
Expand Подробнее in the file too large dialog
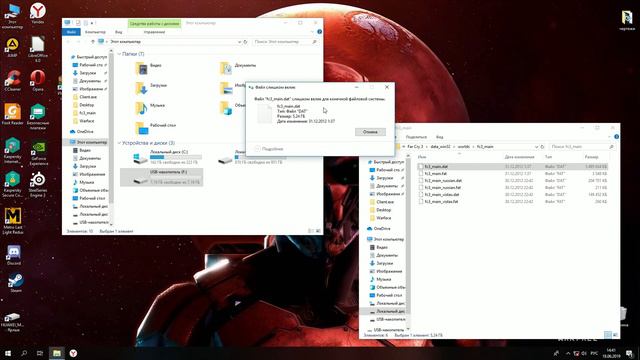[x=269, y=149]
